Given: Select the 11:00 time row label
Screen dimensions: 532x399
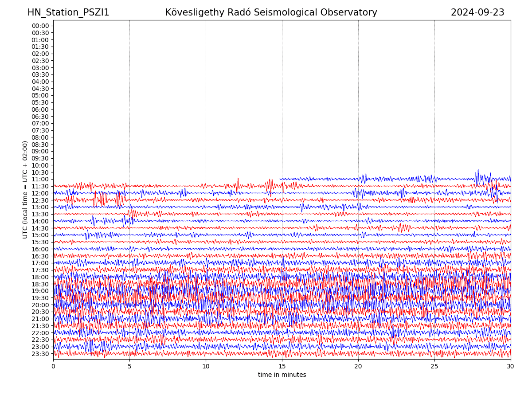Looking at the screenshot, I should pos(40,179).
